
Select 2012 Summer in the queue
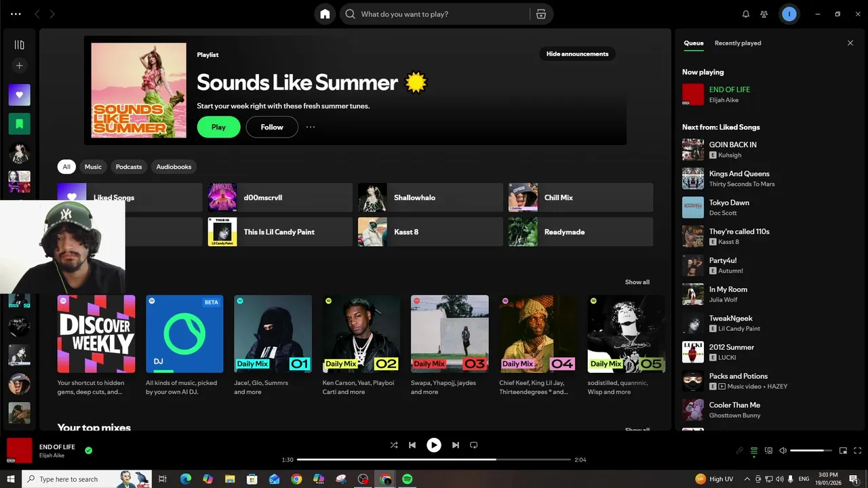[769, 352]
